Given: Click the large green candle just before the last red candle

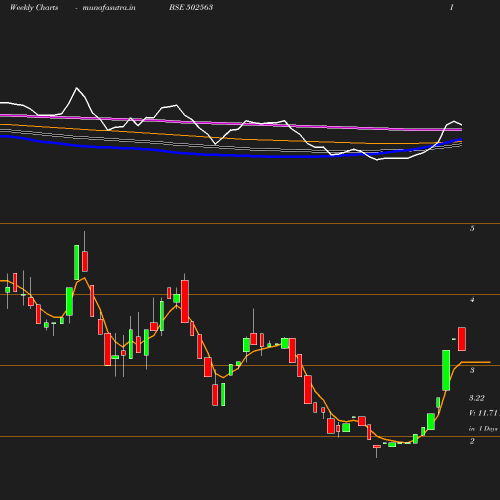Looking at the screenshot, I should pyautogui.click(x=446, y=370).
